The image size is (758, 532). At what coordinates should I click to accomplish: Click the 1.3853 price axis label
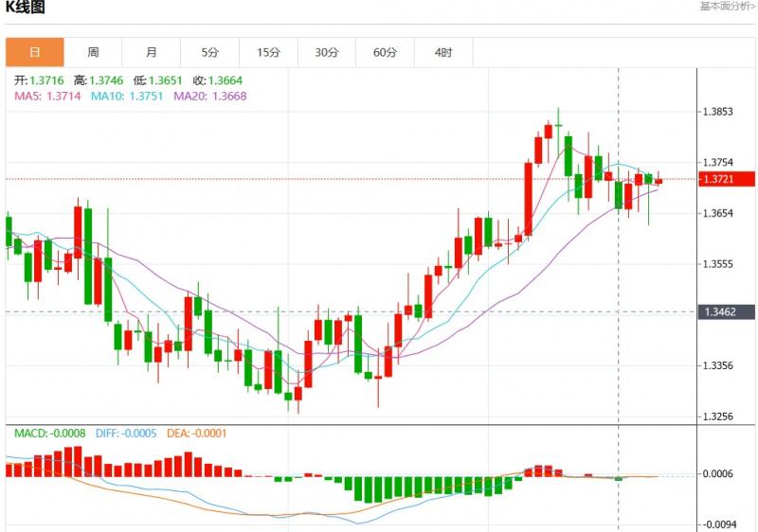tap(717, 112)
